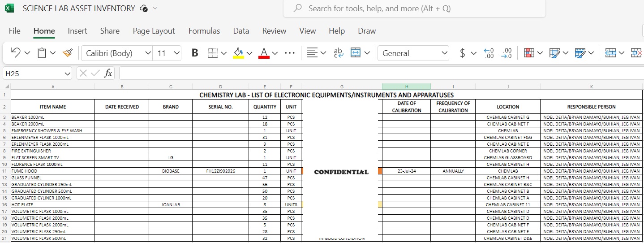
Task: Click into the formula bar
Action: (381, 73)
